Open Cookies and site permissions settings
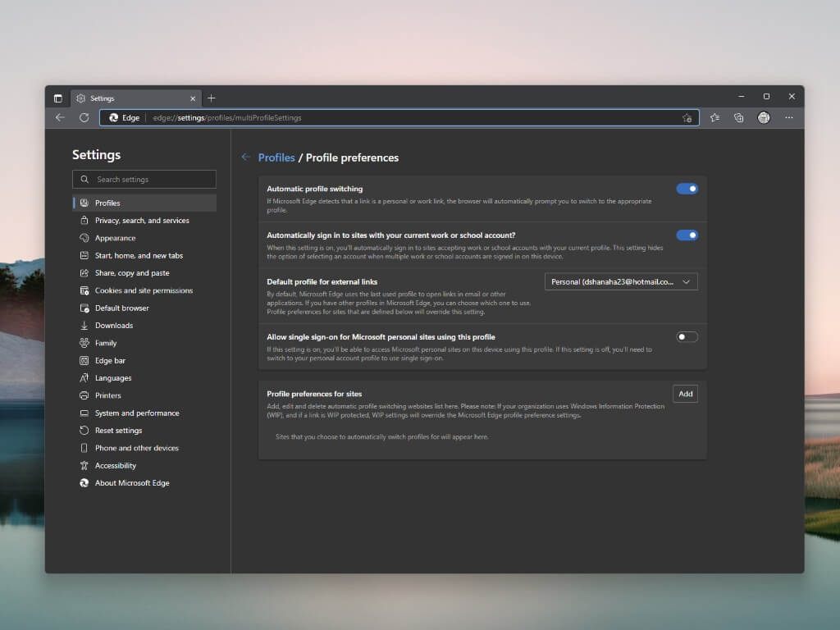This screenshot has width=840, height=630. coord(144,290)
